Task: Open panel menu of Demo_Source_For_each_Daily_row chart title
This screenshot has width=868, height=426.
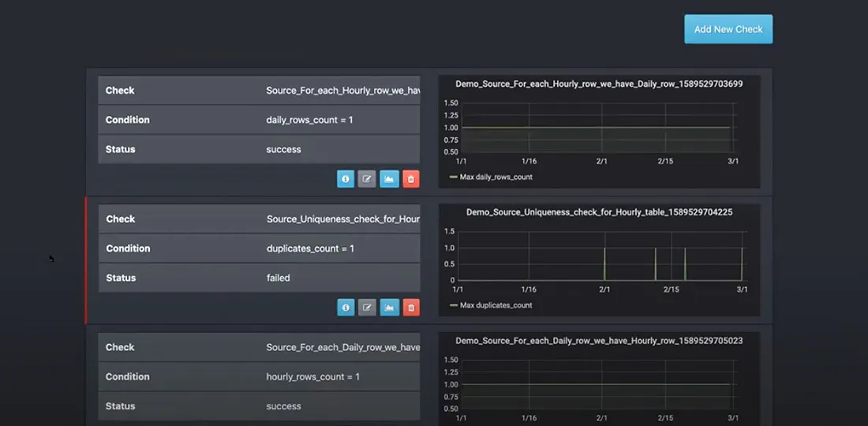Action: pyautogui.click(x=599, y=341)
